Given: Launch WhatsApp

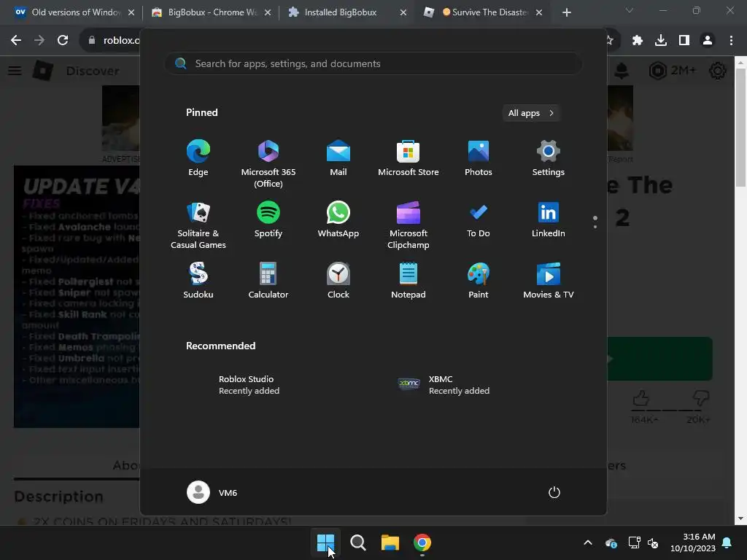Looking at the screenshot, I should (x=338, y=219).
